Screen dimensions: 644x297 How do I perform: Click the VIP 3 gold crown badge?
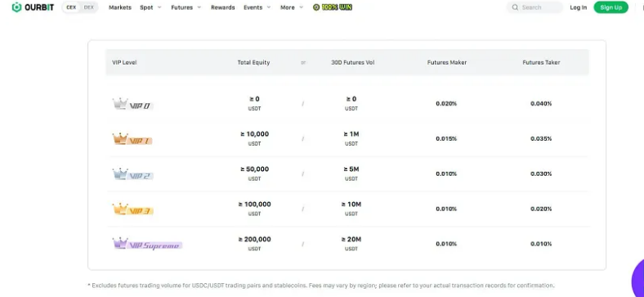(132, 209)
